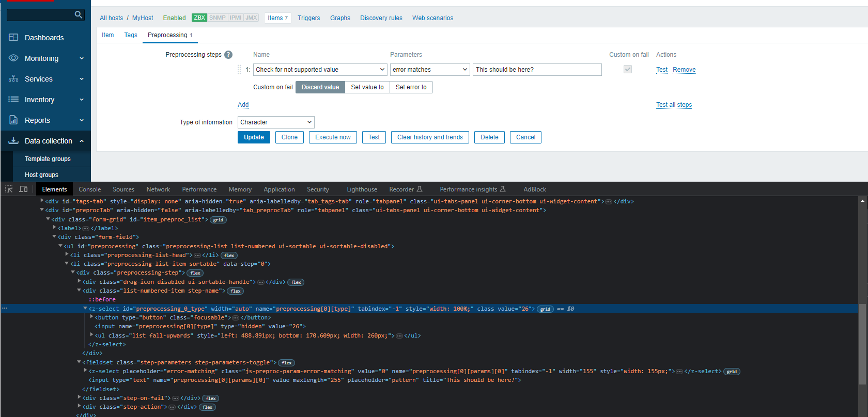Click the Test button beside Execute now
Image resolution: width=868 pixels, height=417 pixels.
coord(374,137)
